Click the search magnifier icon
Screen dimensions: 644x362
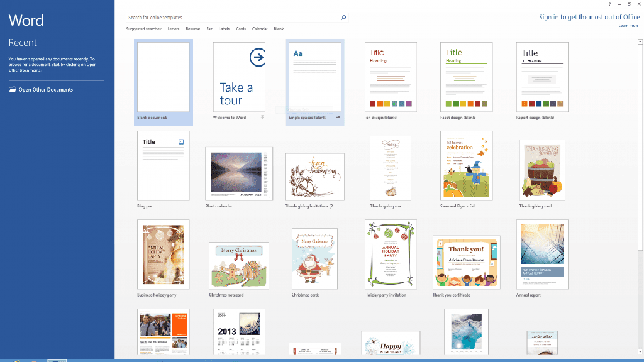pyautogui.click(x=343, y=17)
